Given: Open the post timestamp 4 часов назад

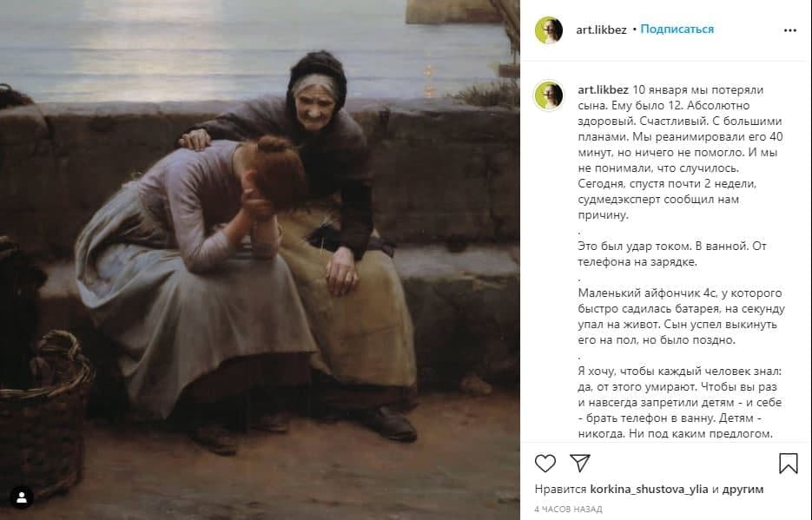Looking at the screenshot, I should 568,509.
